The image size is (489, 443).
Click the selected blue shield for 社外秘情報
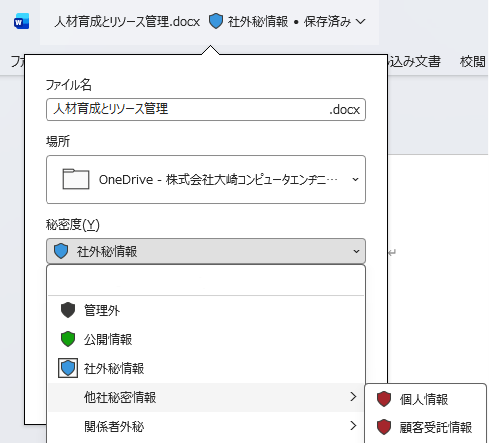click(68, 368)
